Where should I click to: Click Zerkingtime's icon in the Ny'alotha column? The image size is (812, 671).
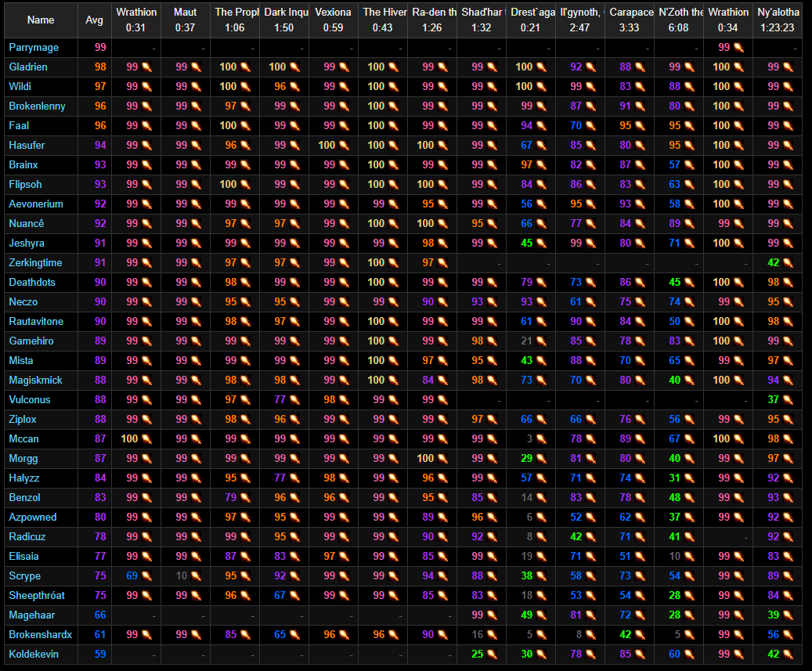789,263
